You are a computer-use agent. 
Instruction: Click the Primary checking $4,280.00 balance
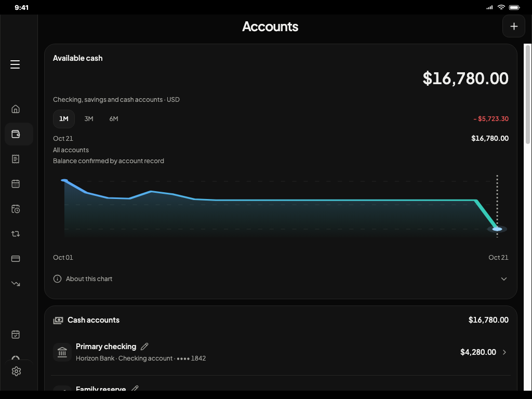pos(478,352)
